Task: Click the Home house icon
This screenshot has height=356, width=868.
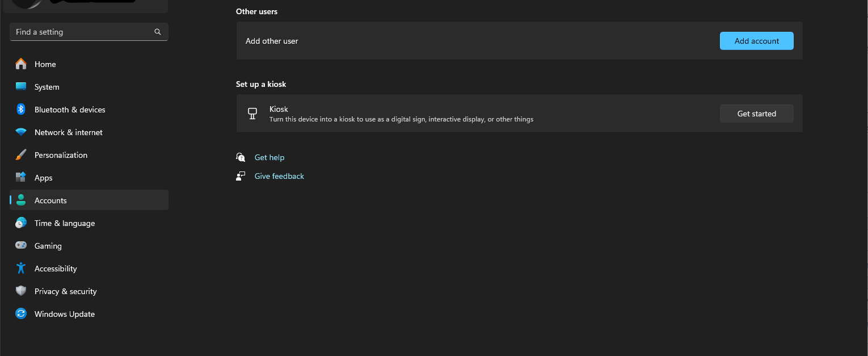Action: (21, 64)
